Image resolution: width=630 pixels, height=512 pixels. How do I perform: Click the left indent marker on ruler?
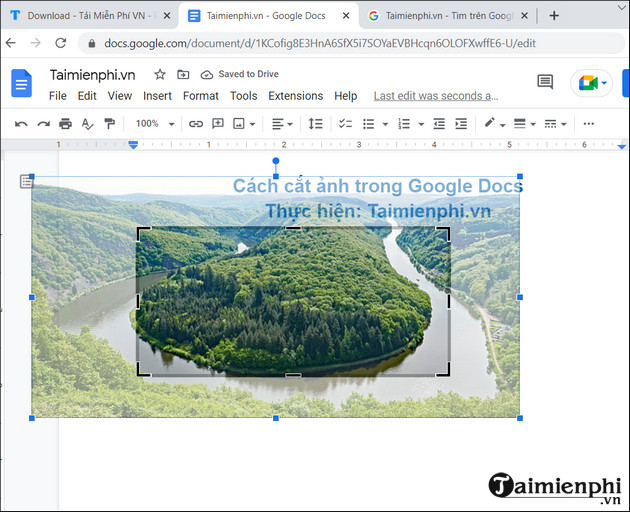pyautogui.click(x=133, y=145)
